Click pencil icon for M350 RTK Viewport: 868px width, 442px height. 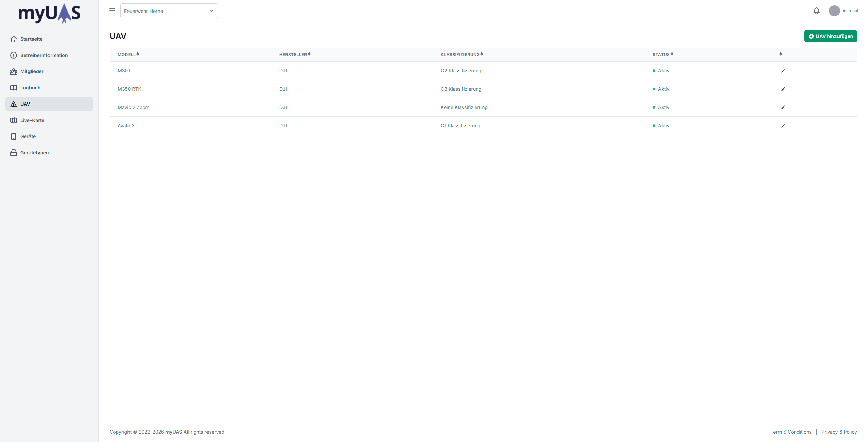click(783, 89)
